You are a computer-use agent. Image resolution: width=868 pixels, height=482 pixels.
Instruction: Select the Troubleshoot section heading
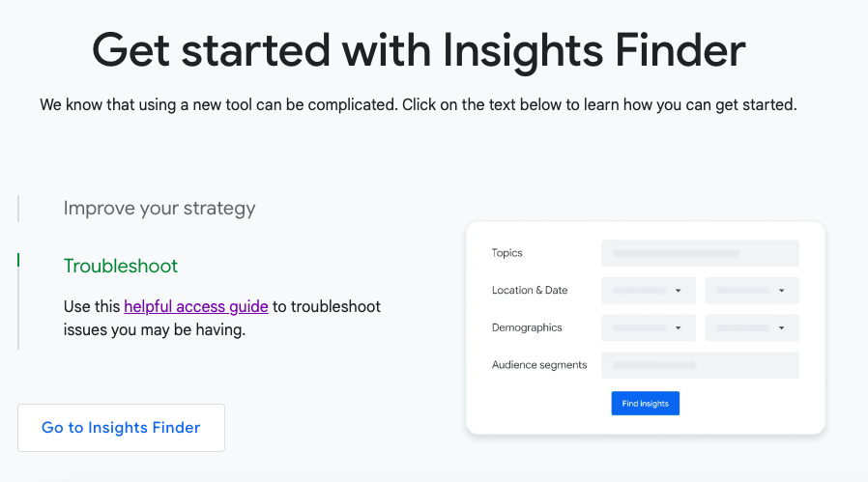(x=121, y=267)
